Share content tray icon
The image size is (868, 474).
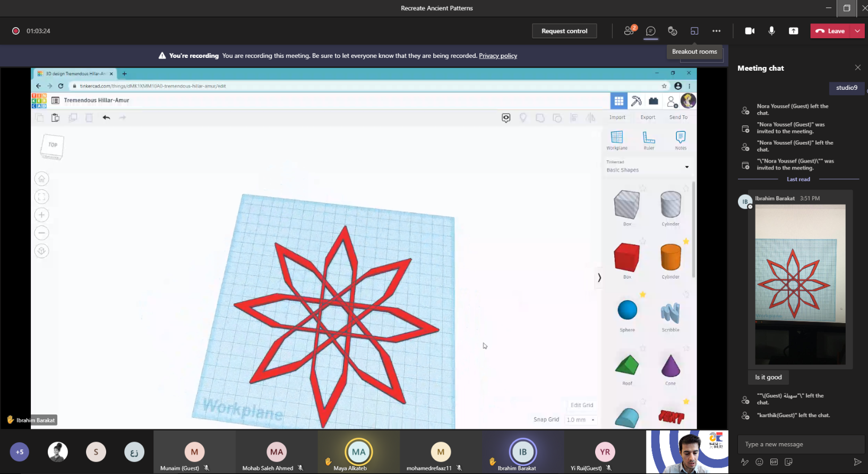[793, 31]
